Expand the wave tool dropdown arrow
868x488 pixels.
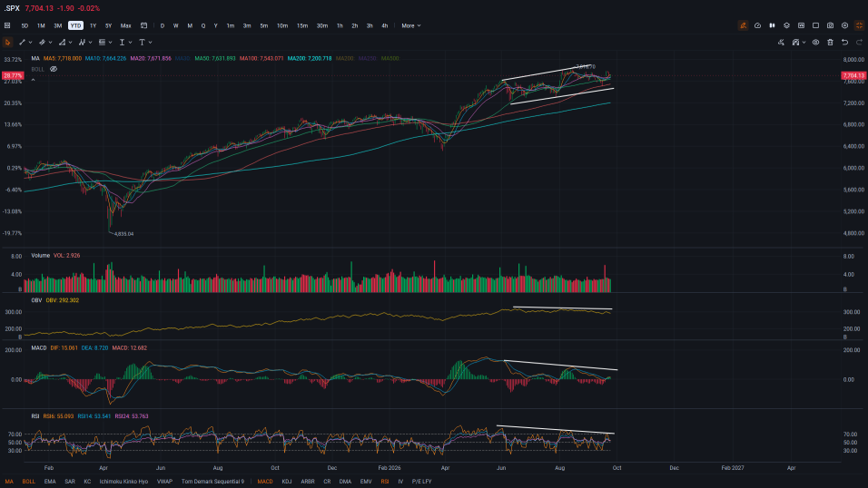(x=90, y=42)
